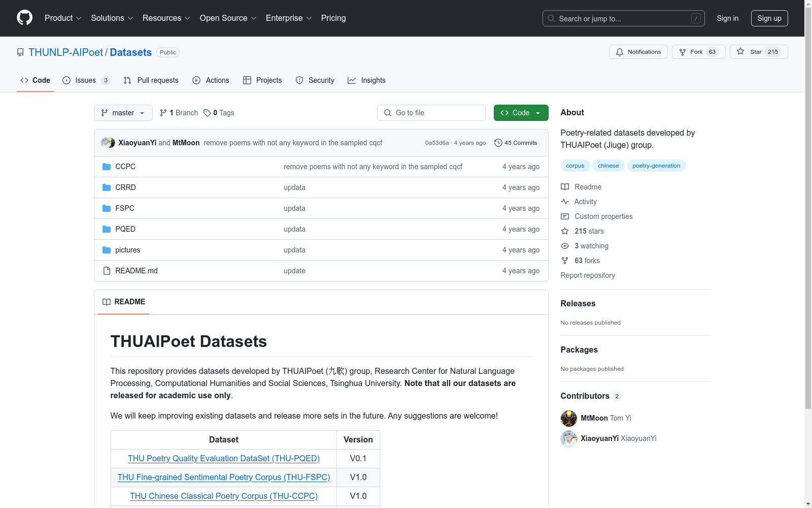This screenshot has width=812, height=508.
Task: Open the 0 Tags list
Action: pyautogui.click(x=219, y=113)
